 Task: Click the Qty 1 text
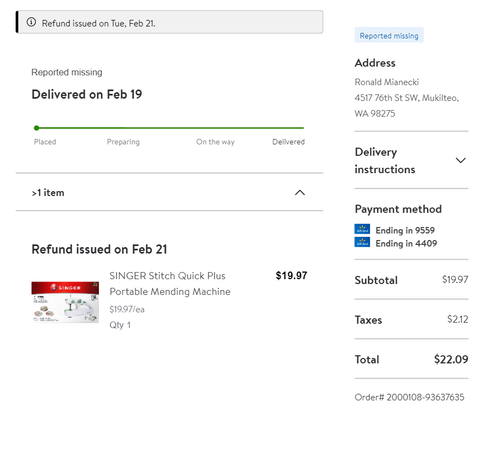(120, 325)
